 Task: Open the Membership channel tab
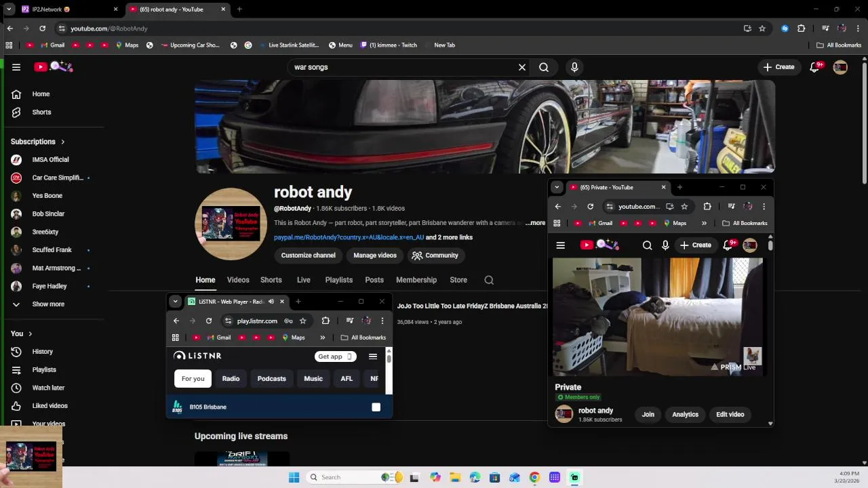pyautogui.click(x=416, y=280)
